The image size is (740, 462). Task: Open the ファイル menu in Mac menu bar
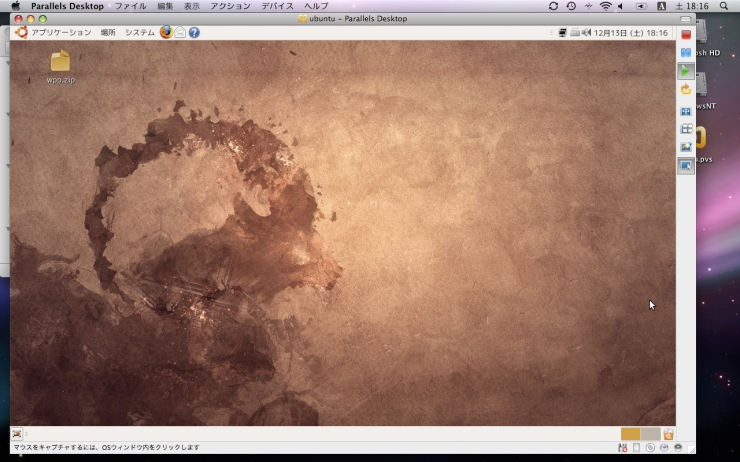[x=130, y=6]
